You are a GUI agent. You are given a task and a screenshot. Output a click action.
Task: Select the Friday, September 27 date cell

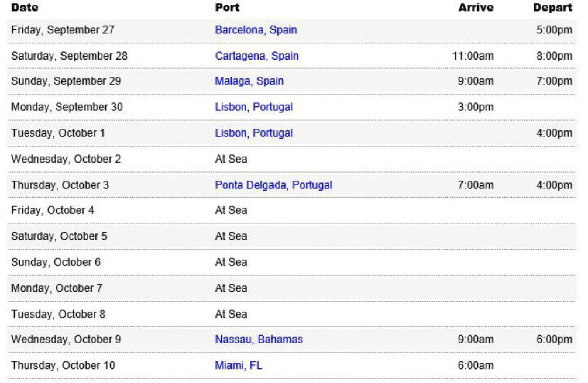click(63, 30)
